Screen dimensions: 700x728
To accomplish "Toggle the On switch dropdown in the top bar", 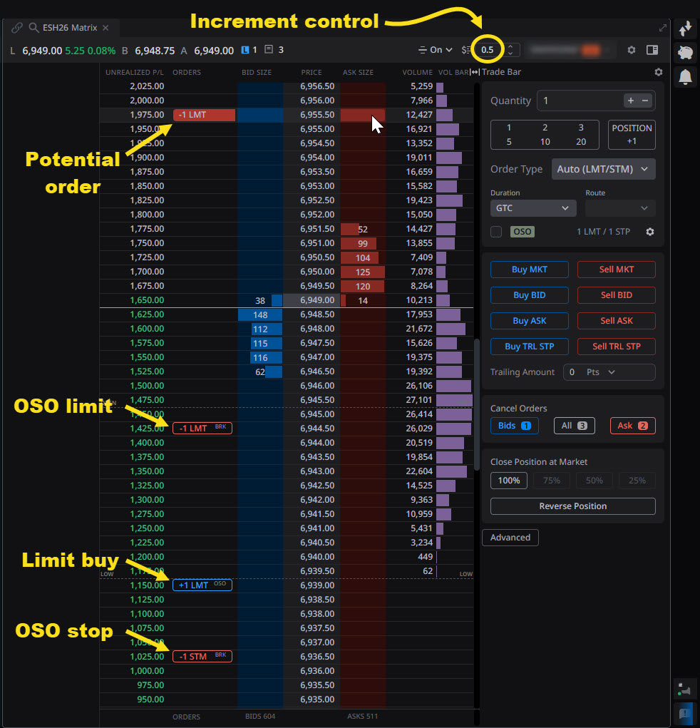I will (x=436, y=50).
